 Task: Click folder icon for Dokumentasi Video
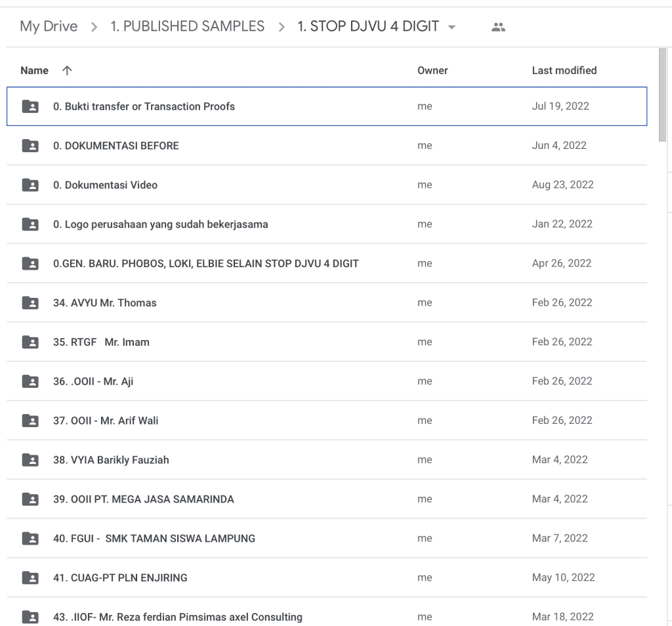30,185
